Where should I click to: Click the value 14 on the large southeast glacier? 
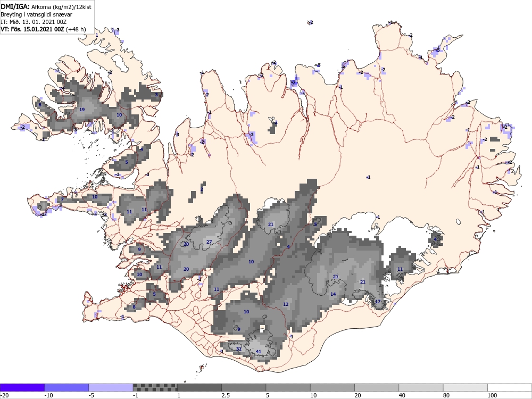click(x=333, y=294)
